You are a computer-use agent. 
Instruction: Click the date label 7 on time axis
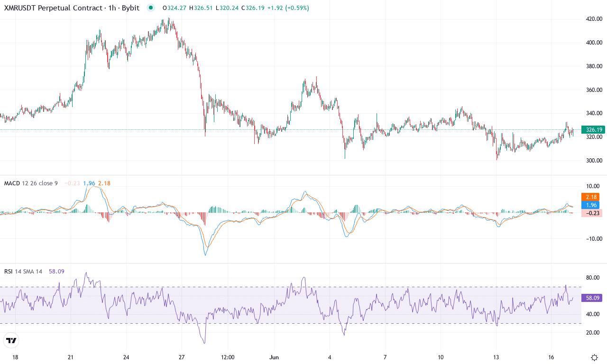pos(385,357)
